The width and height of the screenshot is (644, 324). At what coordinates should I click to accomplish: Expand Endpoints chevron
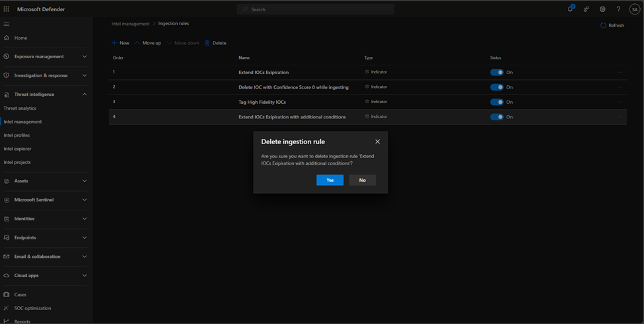[85, 237]
